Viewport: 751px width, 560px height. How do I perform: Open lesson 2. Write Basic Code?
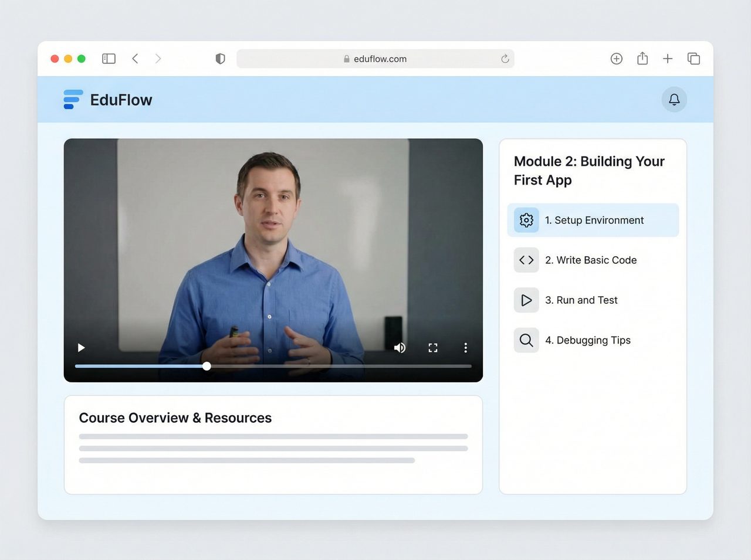590,260
